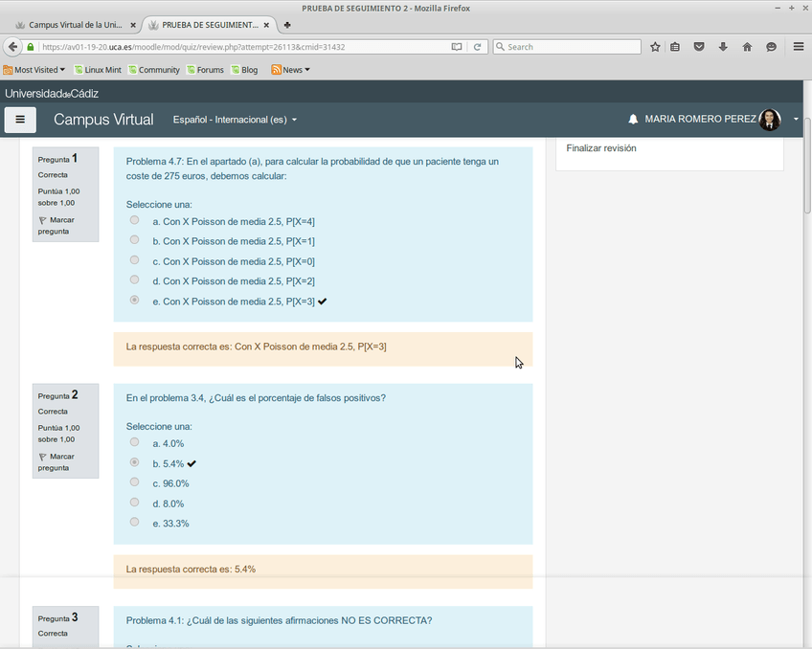Expand the user menu arrow beside avatar
Viewport: 812px width, 649px height.
point(796,120)
